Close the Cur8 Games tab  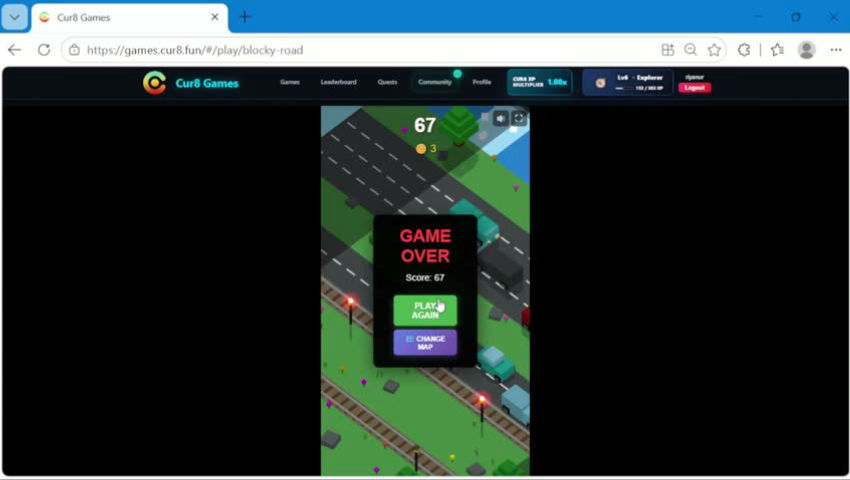[215, 17]
